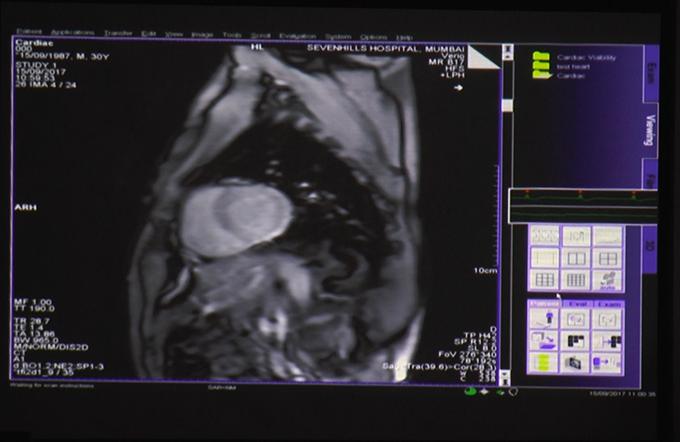Click the auto layout icon
The width and height of the screenshot is (680, 442).
pos(608,280)
